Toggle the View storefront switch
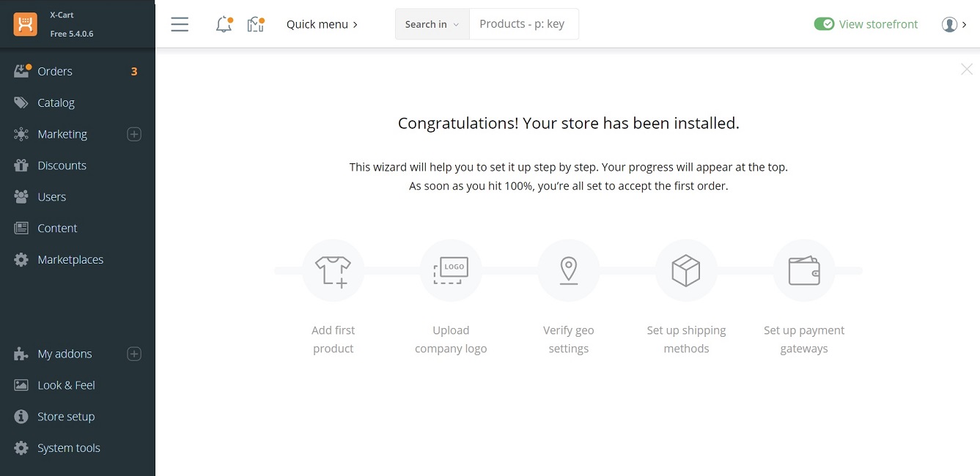Viewport: 980px width, 476px height. [x=824, y=24]
